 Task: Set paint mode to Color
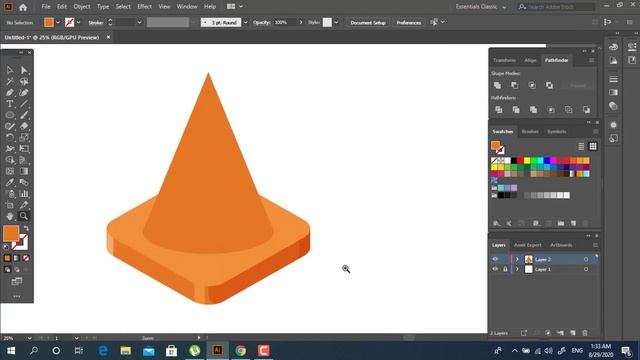tap(7, 258)
